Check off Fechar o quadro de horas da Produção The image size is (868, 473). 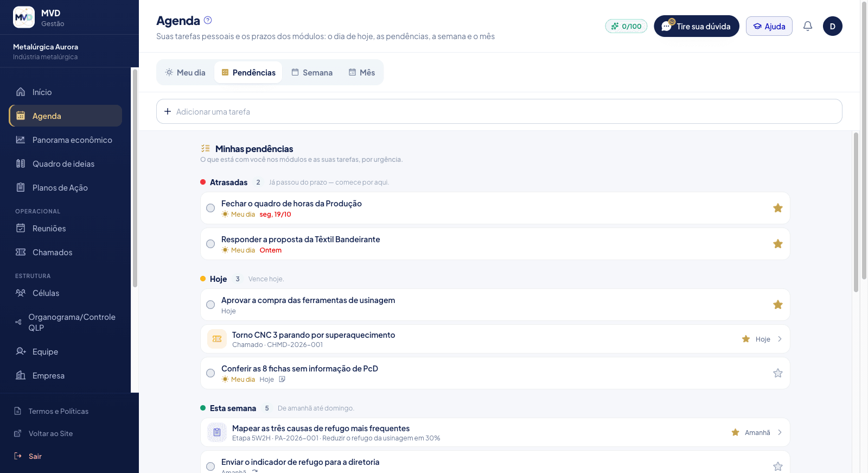pyautogui.click(x=210, y=208)
